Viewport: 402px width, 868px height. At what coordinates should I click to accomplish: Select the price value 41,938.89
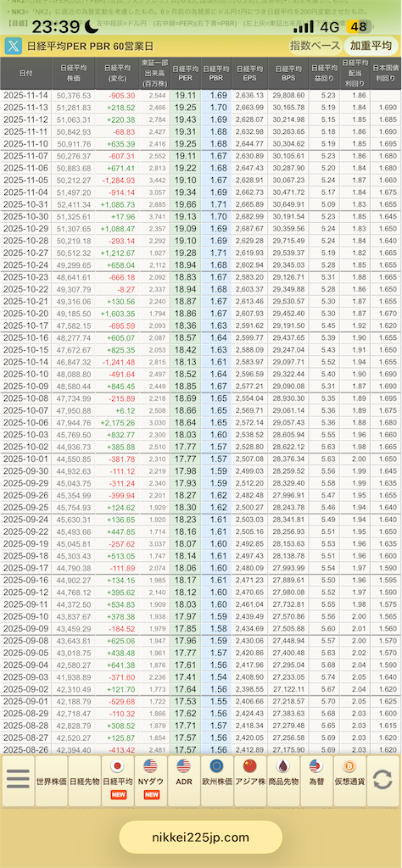pyautogui.click(x=75, y=677)
